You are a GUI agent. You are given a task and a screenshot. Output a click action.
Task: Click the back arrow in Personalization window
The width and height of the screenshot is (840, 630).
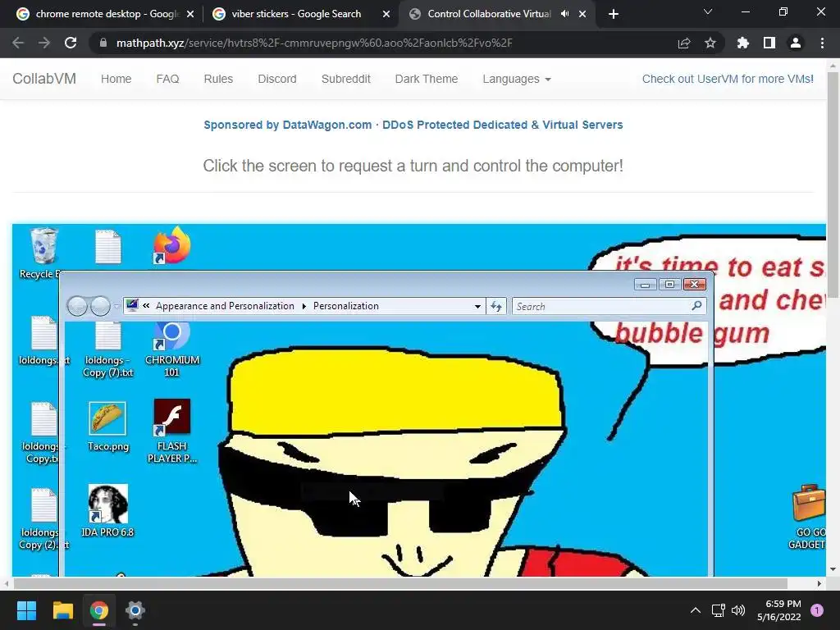point(77,306)
